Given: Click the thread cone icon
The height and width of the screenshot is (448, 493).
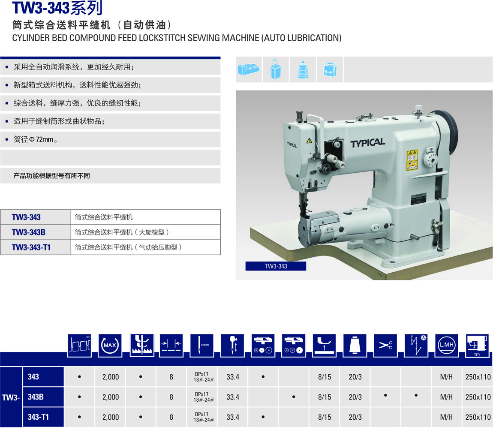Looking at the screenshot, I should point(355,346).
